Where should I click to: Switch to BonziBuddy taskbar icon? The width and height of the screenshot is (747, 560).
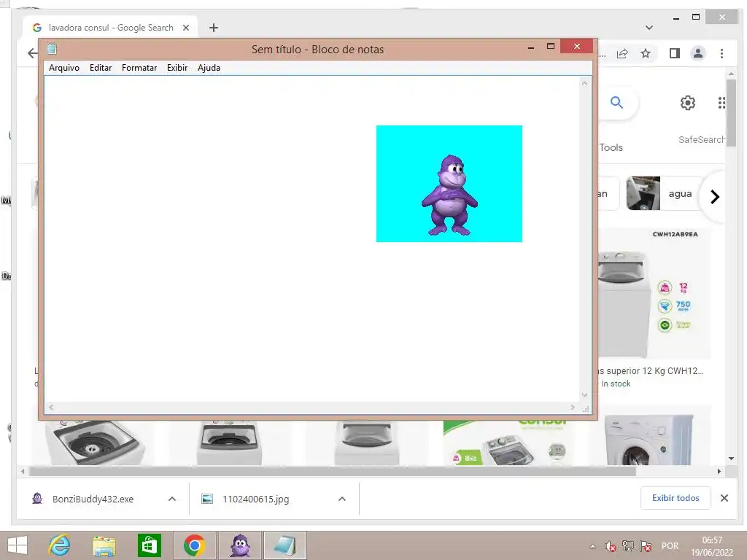(x=239, y=545)
